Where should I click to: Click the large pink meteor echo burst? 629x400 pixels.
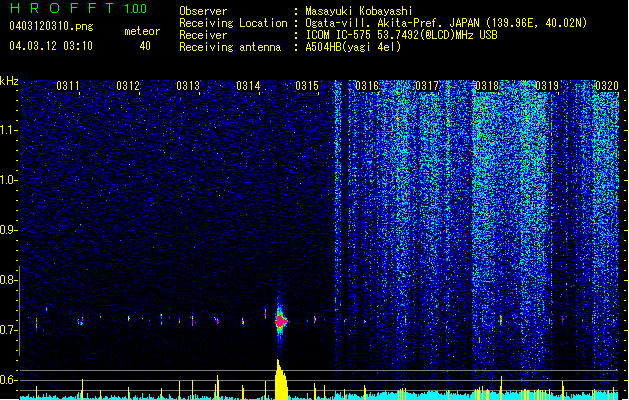[x=280, y=321]
